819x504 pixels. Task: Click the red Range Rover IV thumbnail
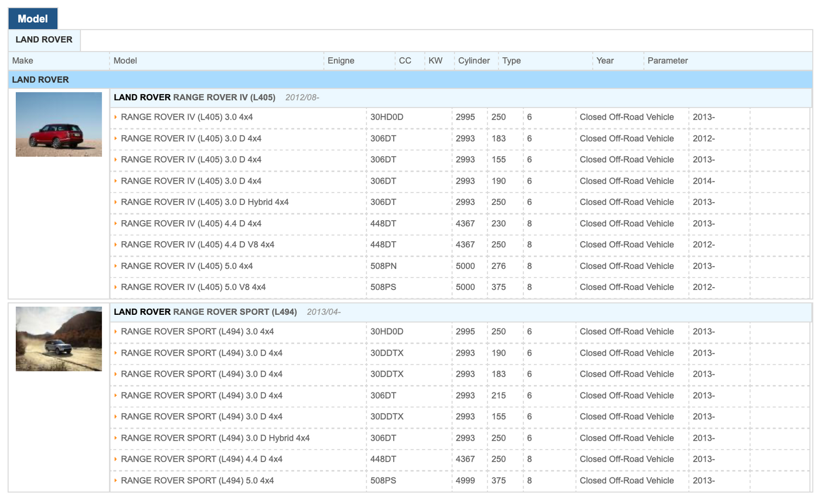(x=59, y=125)
